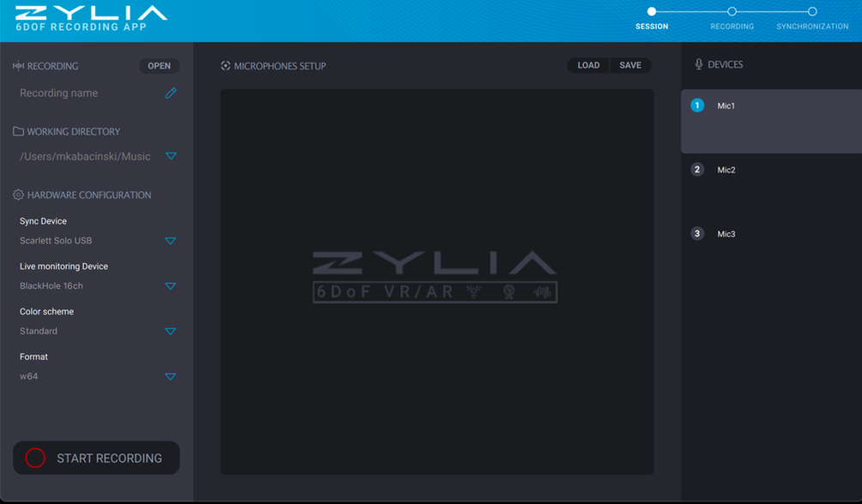Click the pencil icon beside Recording name

pyautogui.click(x=171, y=93)
